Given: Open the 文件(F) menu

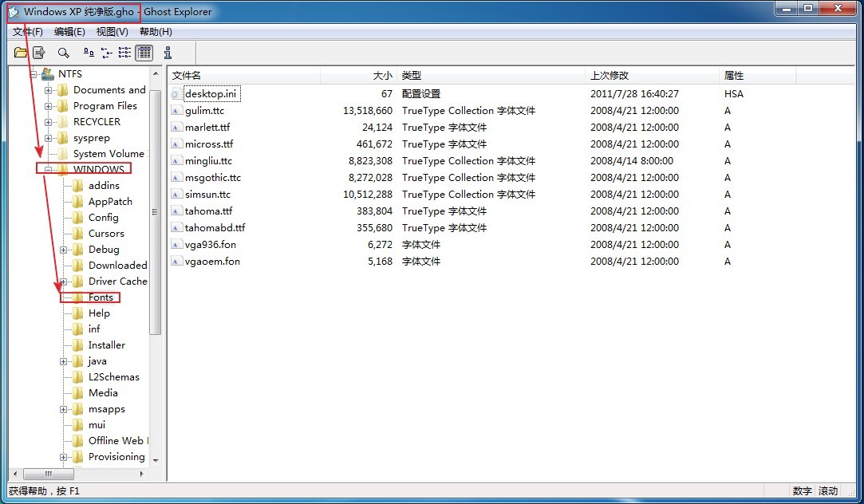Looking at the screenshot, I should pos(28,32).
